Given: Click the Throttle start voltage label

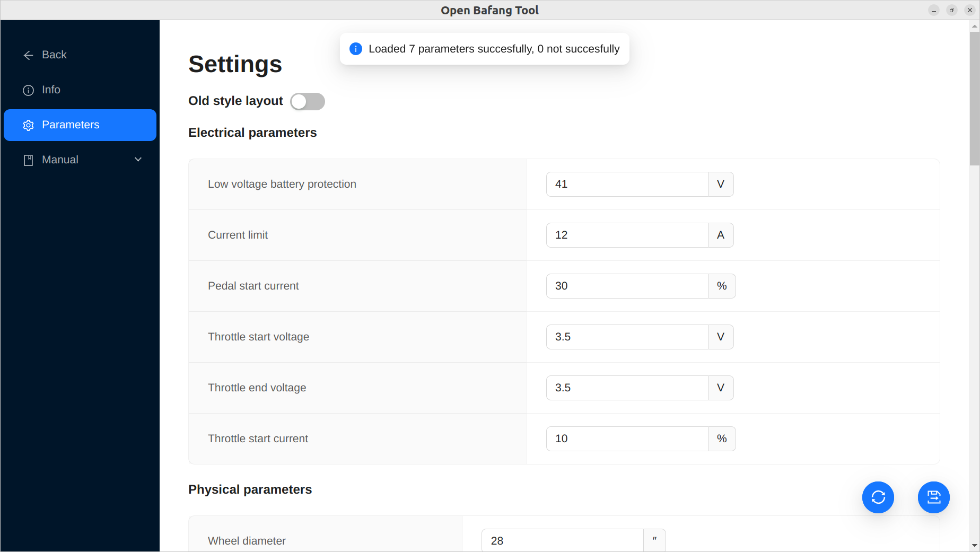Looking at the screenshot, I should coord(258,337).
